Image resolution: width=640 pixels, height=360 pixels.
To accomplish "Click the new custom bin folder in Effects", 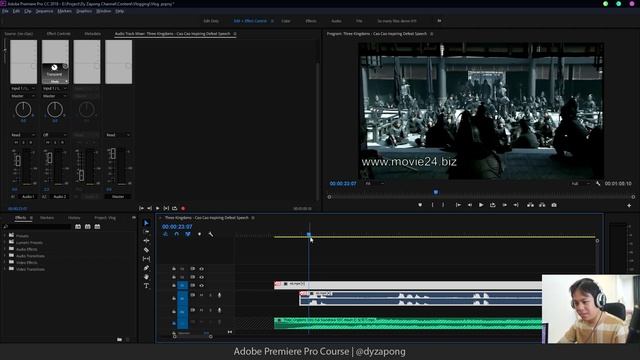I will (119, 339).
